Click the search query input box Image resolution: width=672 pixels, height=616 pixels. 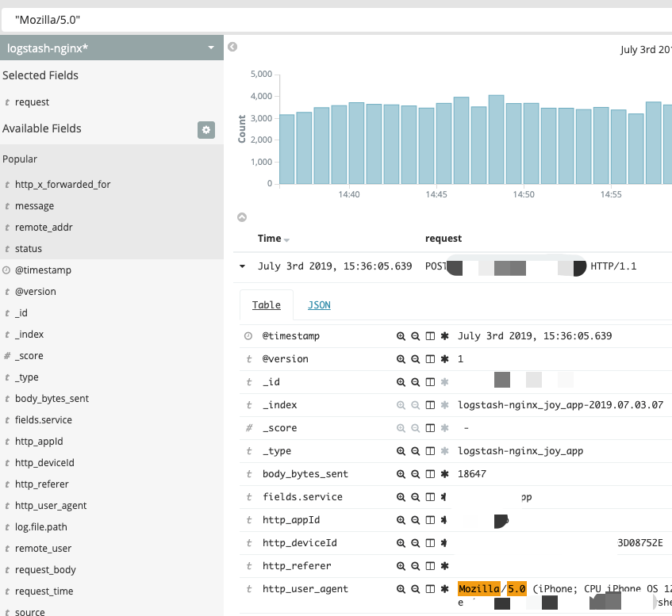[x=333, y=18]
